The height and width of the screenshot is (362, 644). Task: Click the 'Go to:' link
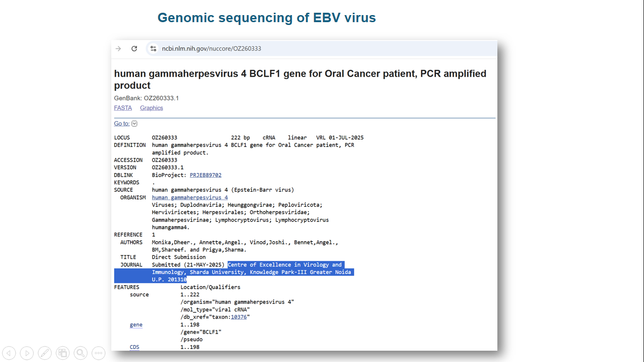[x=122, y=123]
